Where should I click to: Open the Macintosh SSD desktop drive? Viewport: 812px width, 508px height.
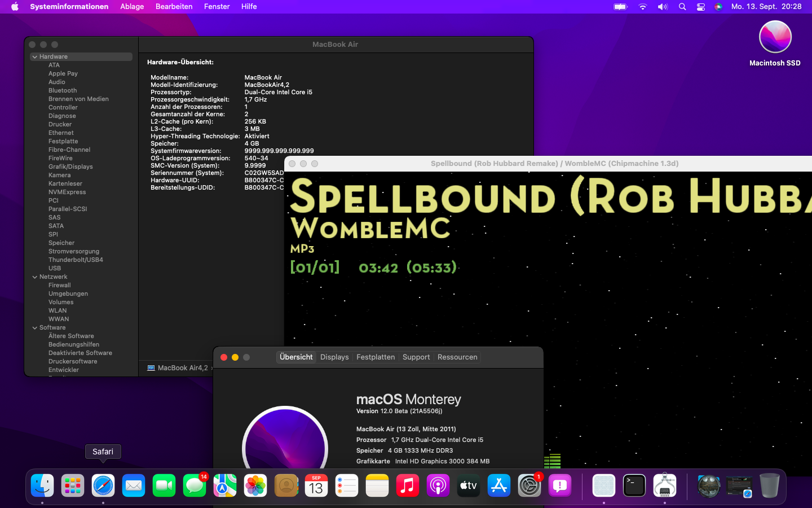click(x=775, y=43)
